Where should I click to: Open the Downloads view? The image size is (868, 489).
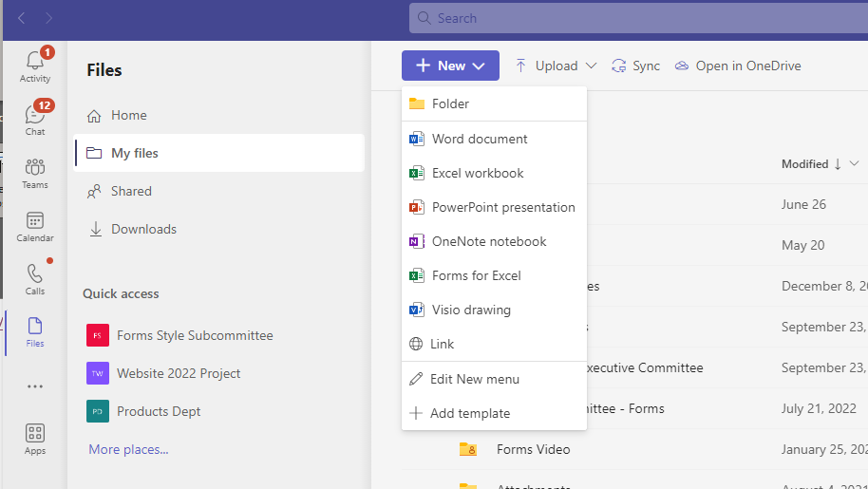(218, 229)
